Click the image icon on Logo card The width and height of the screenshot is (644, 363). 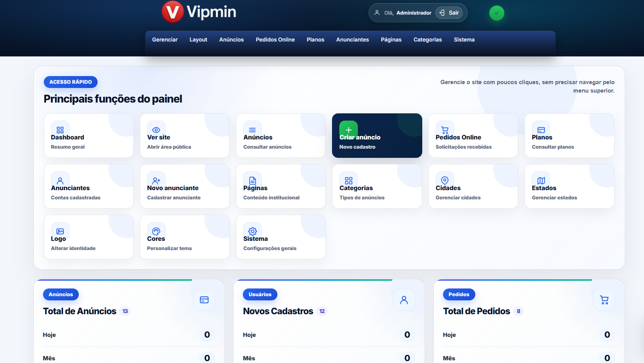click(x=60, y=231)
